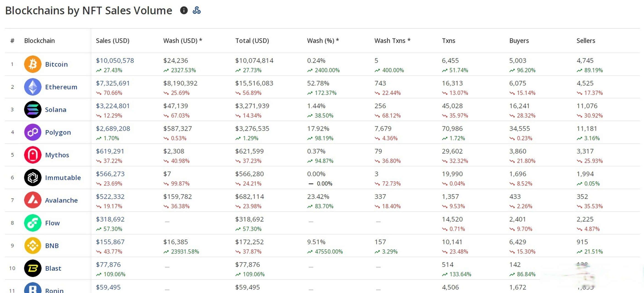Open the Flow blockchain link
The image size is (644, 293).
click(52, 223)
